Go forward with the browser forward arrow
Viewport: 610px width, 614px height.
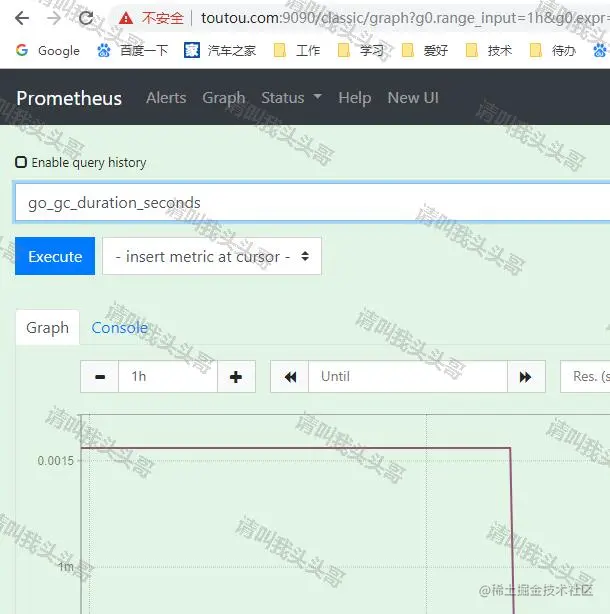click(x=54, y=18)
